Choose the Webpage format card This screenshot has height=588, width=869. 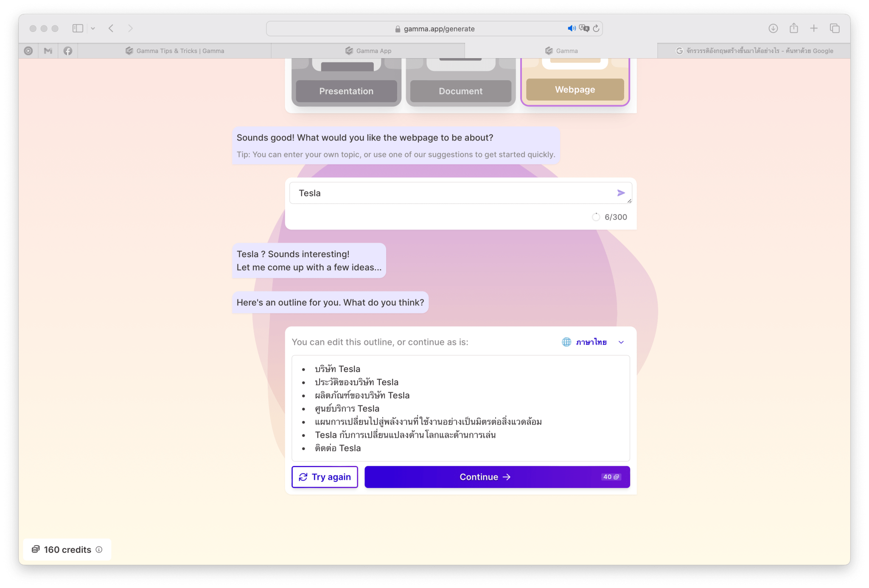coord(575,82)
